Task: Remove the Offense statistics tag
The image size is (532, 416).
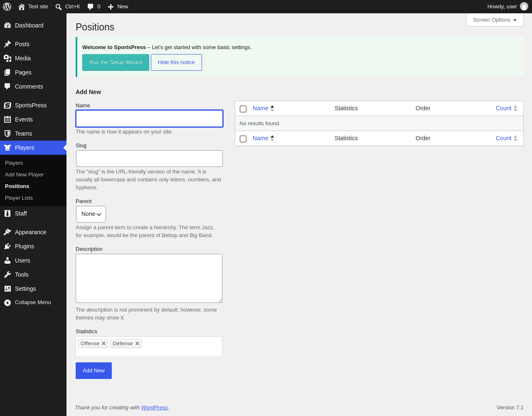Action: 103,344
